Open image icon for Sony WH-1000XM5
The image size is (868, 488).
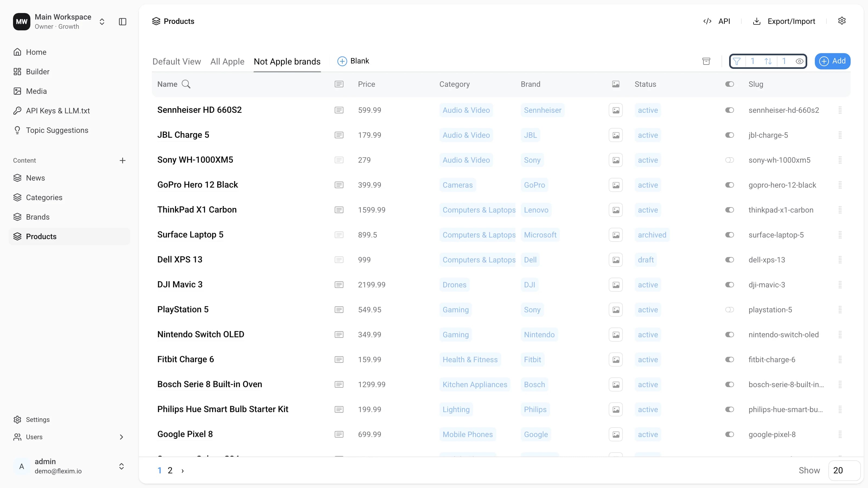(x=616, y=160)
